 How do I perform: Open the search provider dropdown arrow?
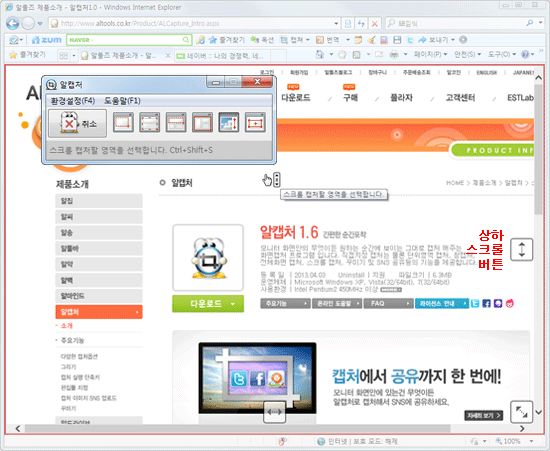point(541,23)
